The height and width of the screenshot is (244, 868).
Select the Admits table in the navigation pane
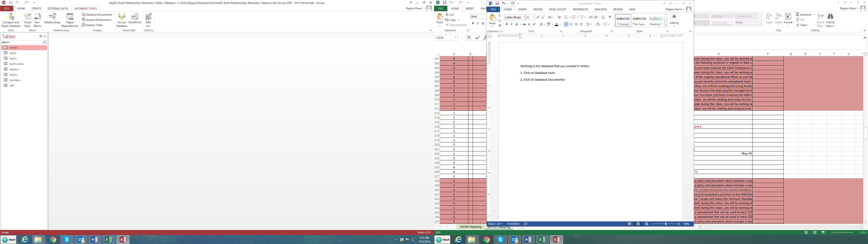pyautogui.click(x=14, y=47)
